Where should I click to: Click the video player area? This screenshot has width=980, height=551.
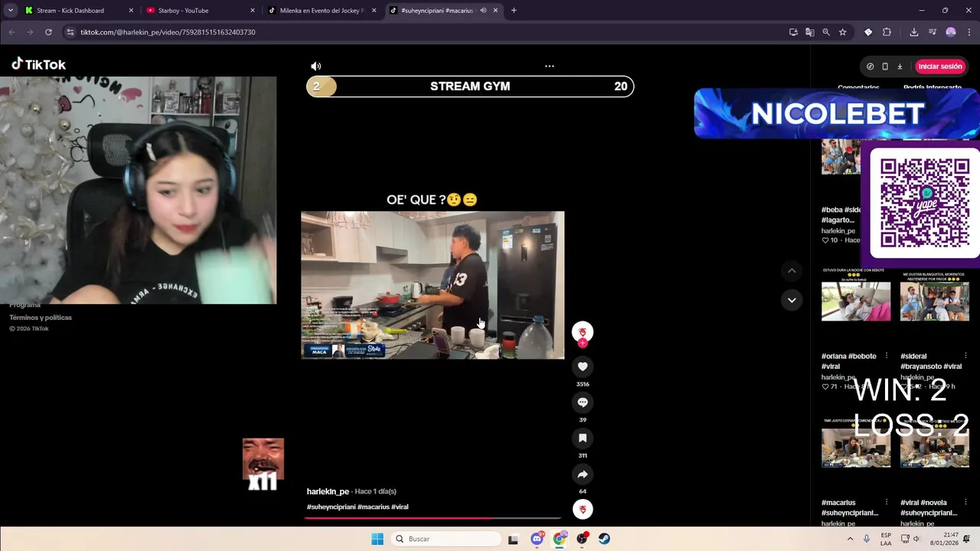[433, 285]
